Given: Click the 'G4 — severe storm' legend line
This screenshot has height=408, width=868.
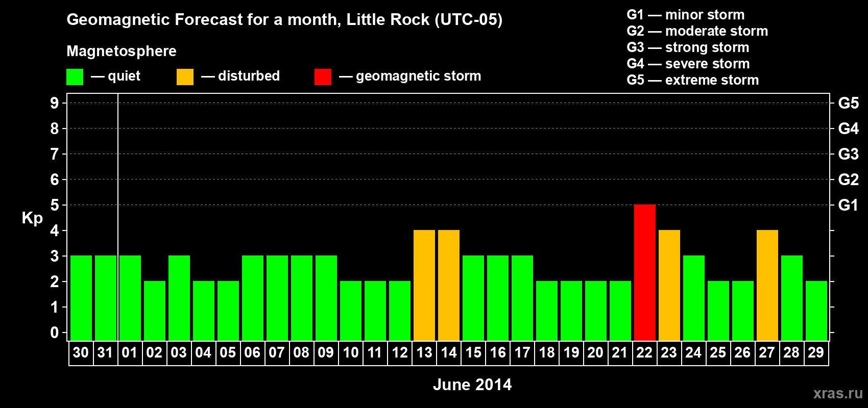Looking at the screenshot, I should [688, 64].
